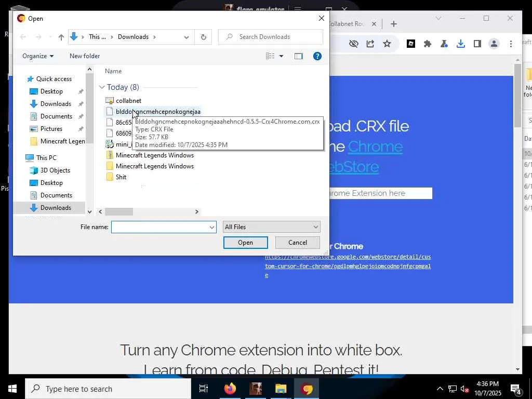Open the All Files type dropdown
Screen dimensions: 532x399
coord(271,227)
